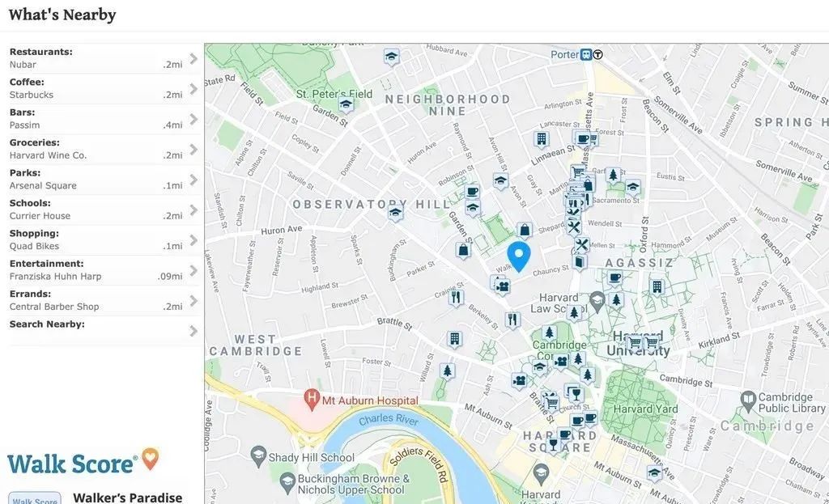Click the Mt Auburn Hospital H icon
Image resolution: width=829 pixels, height=504 pixels.
[x=312, y=399]
